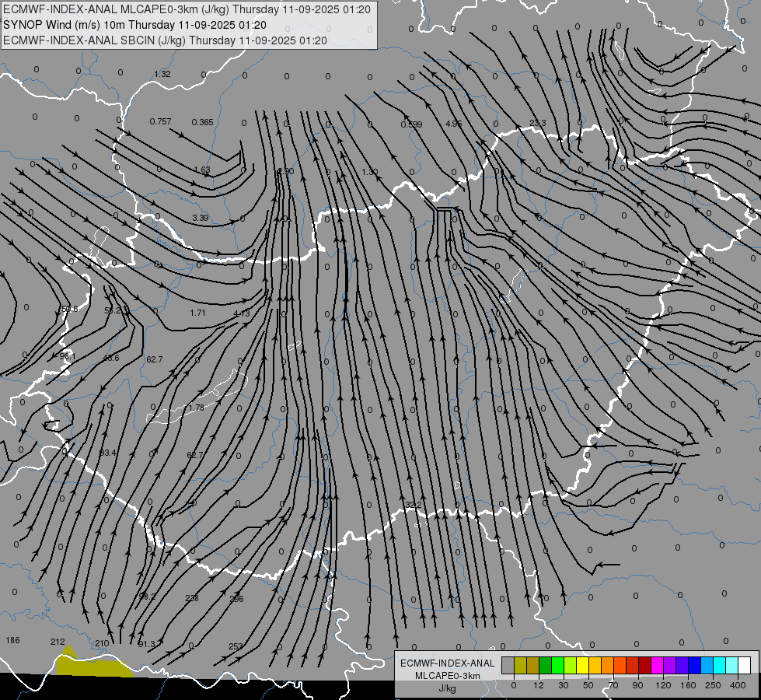The height and width of the screenshot is (700, 761).
Task: Click the data value 238
Action: click(192, 598)
